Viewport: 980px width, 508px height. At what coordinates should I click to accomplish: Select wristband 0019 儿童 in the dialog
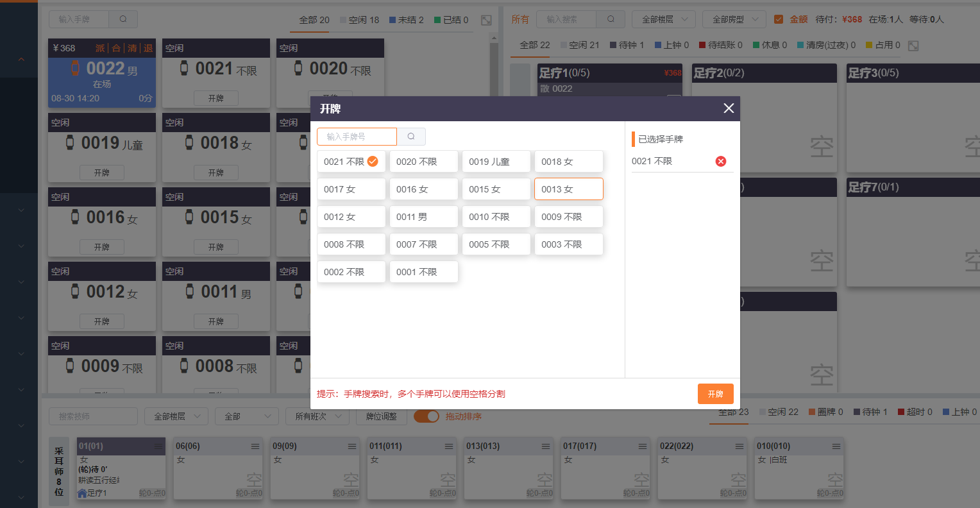pos(496,162)
